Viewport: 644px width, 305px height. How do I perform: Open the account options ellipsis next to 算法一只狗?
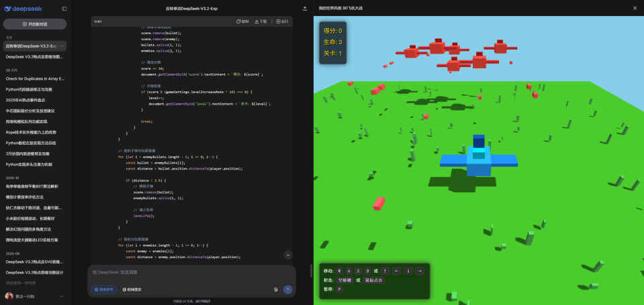point(62,296)
